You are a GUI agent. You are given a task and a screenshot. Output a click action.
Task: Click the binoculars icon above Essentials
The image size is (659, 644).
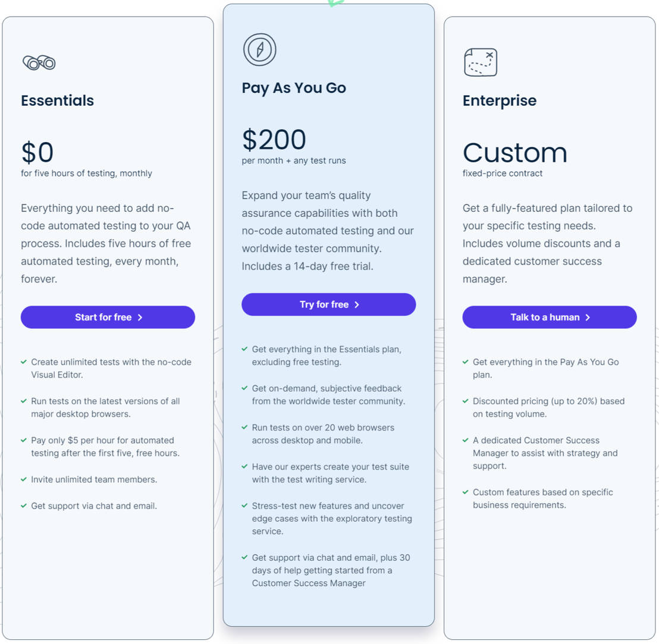click(x=38, y=62)
